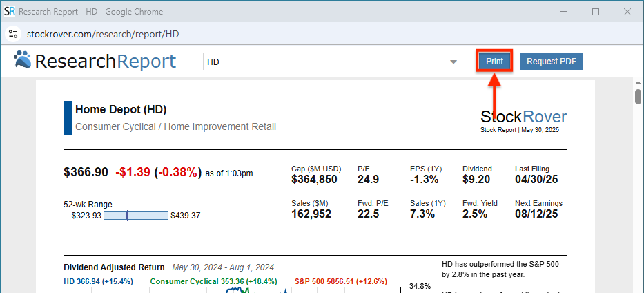644x293 pixels.
Task: Maximize the Chrome window
Action: tap(596, 12)
